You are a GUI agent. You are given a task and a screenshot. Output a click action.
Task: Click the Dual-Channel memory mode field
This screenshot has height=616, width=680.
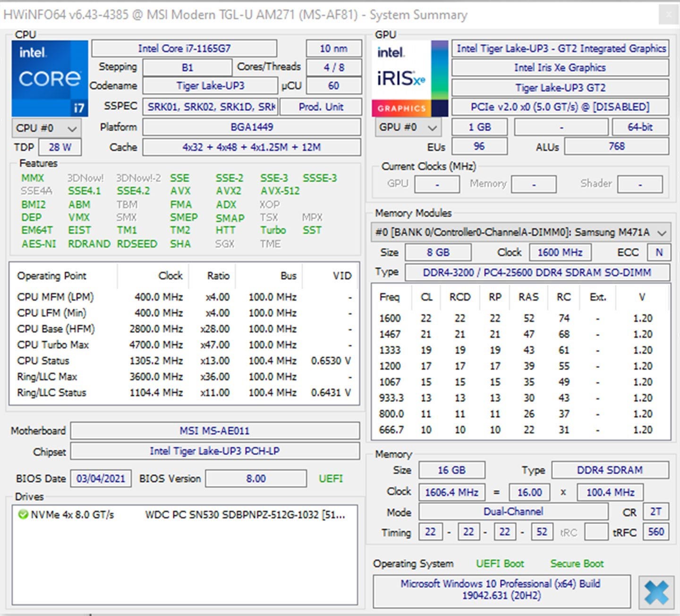coord(513,512)
